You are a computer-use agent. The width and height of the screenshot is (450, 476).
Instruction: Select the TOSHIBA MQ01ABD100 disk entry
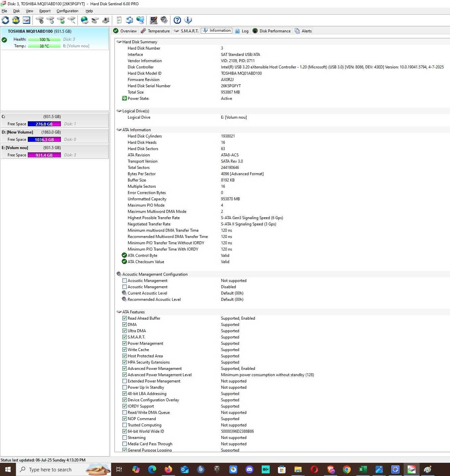(55, 39)
